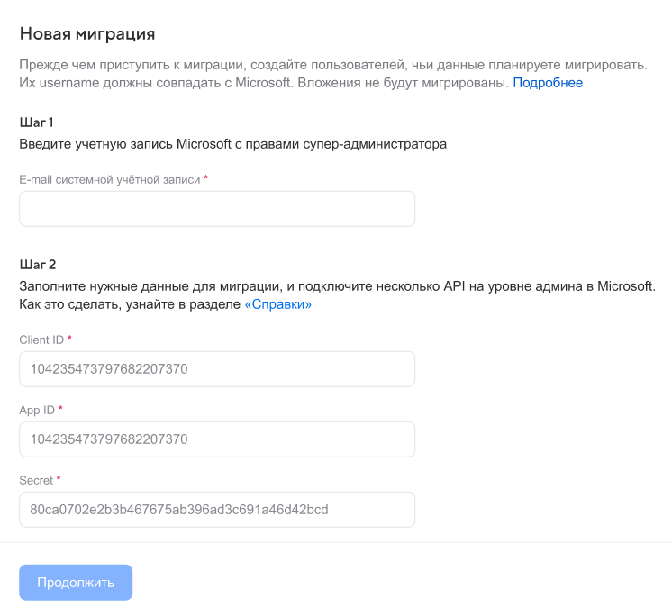Click the Шаг 2 heading
Image resolution: width=672 pixels, height=616 pixels.
point(38,265)
